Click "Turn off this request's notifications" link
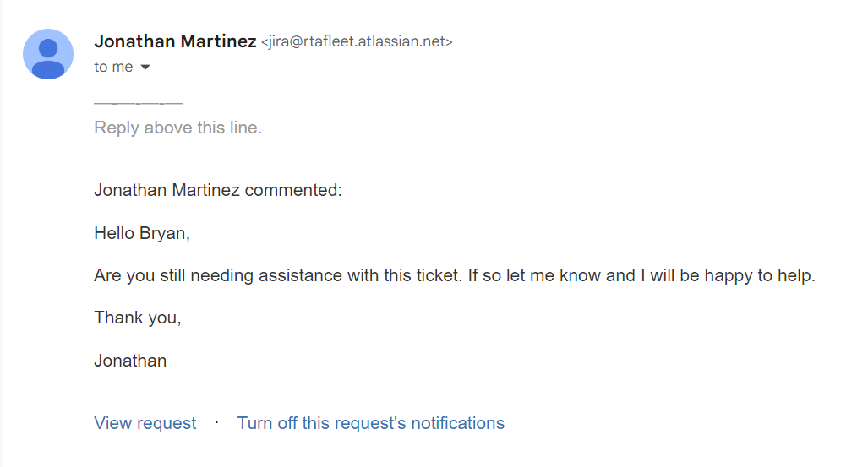This screenshot has width=868, height=467. click(370, 423)
